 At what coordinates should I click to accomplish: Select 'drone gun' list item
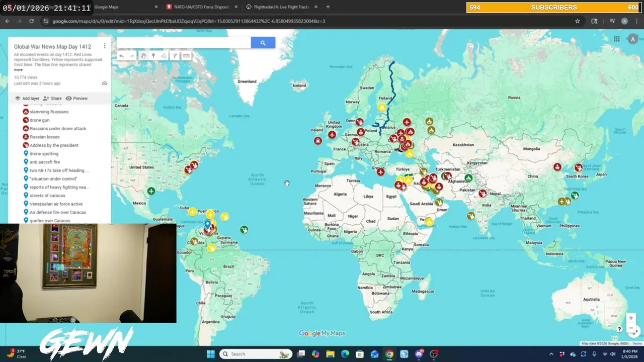point(39,120)
